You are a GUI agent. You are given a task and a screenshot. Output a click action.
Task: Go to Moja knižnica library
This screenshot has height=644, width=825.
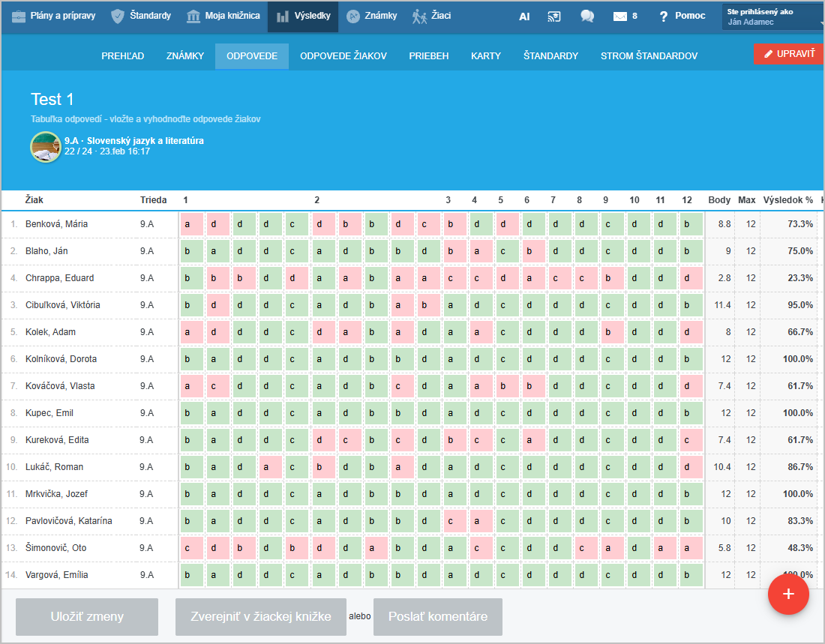(x=223, y=16)
